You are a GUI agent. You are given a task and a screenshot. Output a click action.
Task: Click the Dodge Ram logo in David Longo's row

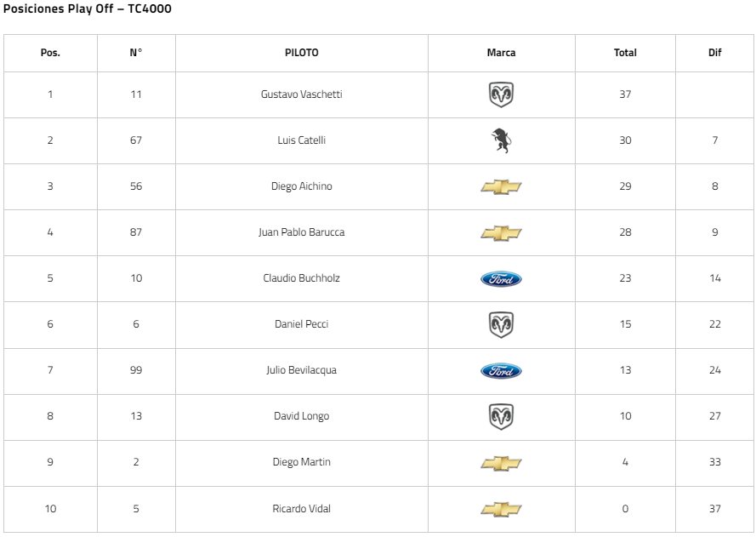coord(501,416)
